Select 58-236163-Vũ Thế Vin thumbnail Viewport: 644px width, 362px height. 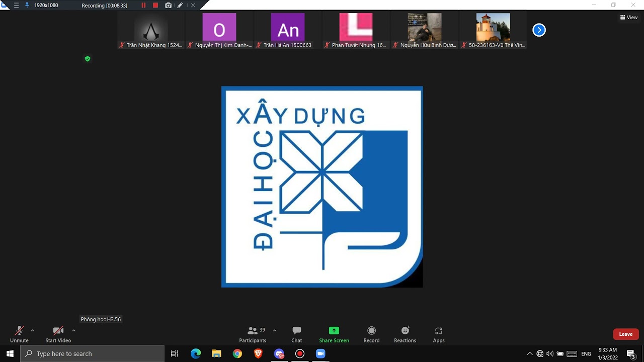(493, 30)
